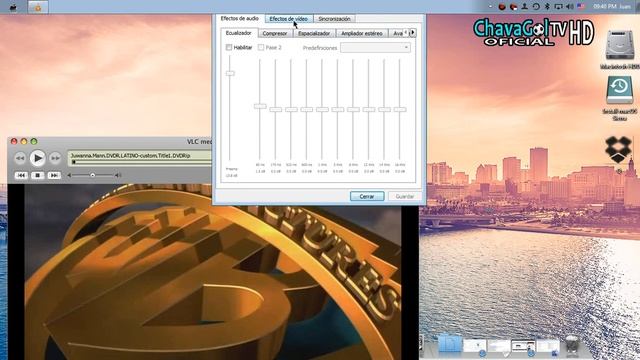Switch to Efectos de audio tab
The width and height of the screenshot is (640, 360).
[x=240, y=18]
